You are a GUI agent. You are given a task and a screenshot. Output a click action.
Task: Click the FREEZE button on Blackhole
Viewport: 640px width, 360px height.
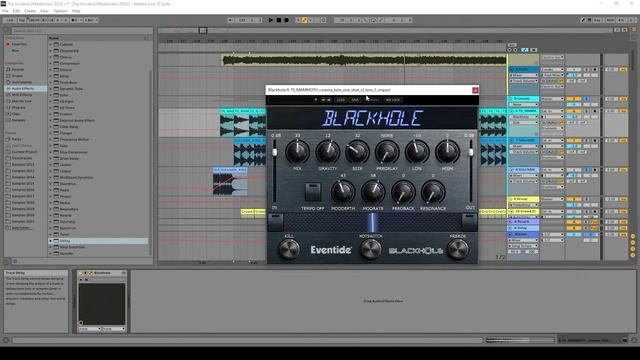click(458, 249)
